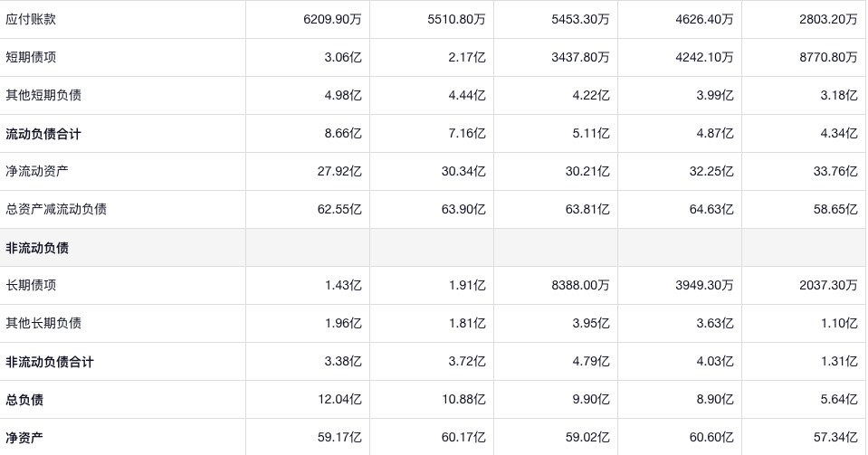Click the 其他短期负债 row label
This screenshot has height=455, width=868.
tap(37, 95)
